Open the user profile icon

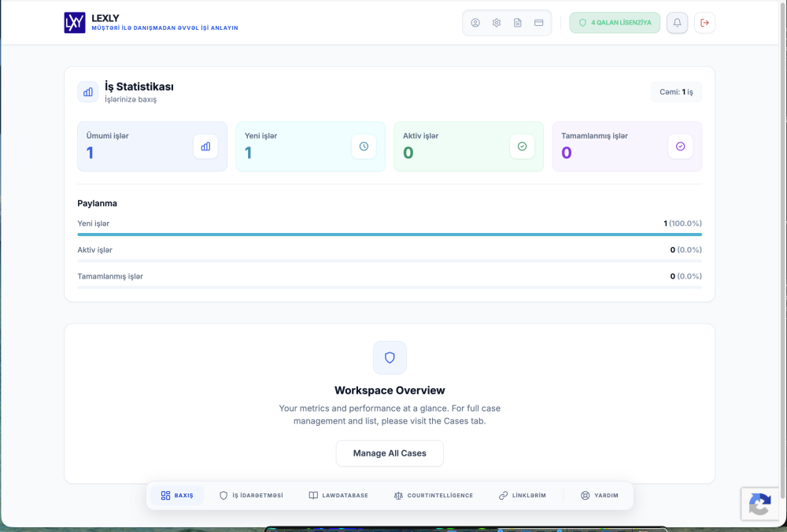pos(475,23)
